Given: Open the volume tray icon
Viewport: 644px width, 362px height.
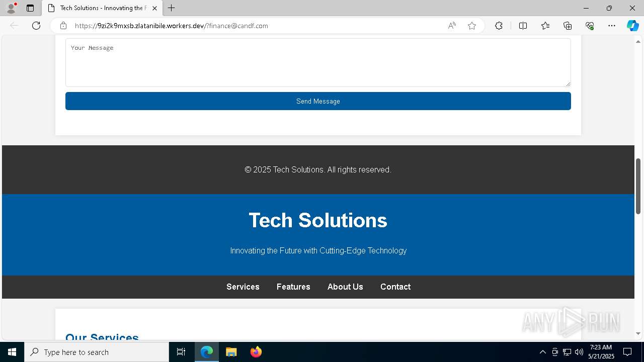Looking at the screenshot, I should (579, 352).
